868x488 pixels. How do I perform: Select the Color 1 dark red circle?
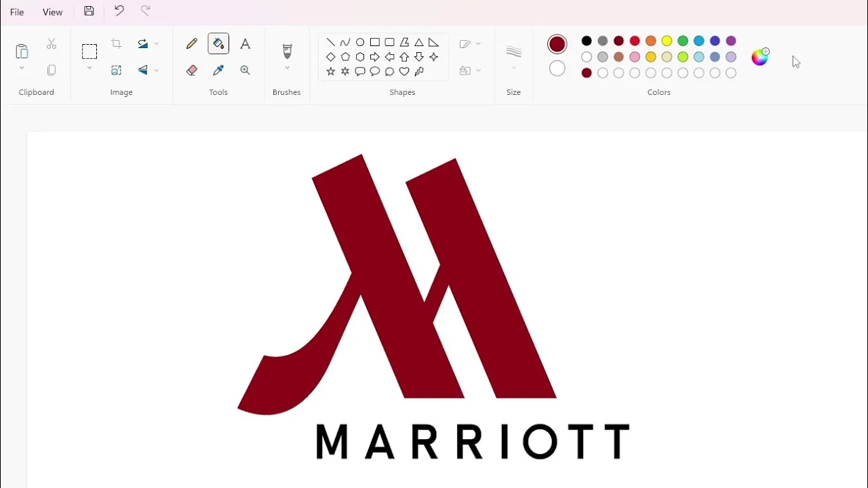pyautogui.click(x=557, y=45)
